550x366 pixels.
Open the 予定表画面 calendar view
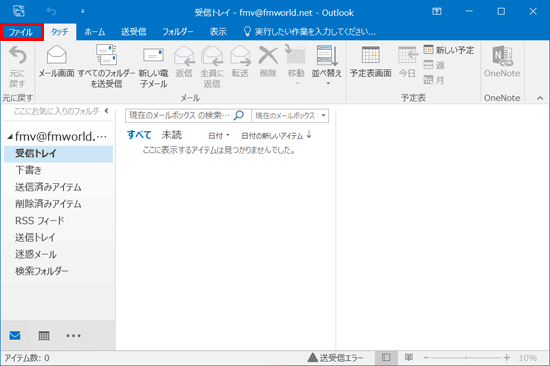(370, 62)
